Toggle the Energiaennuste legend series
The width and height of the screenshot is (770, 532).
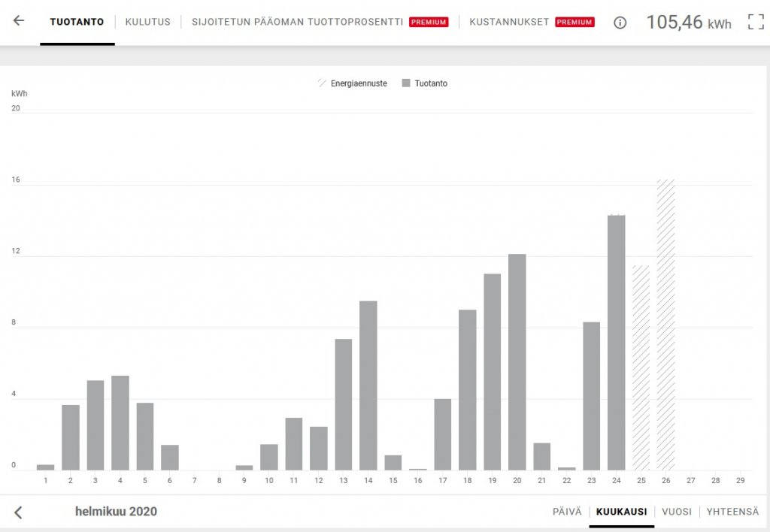[353, 83]
